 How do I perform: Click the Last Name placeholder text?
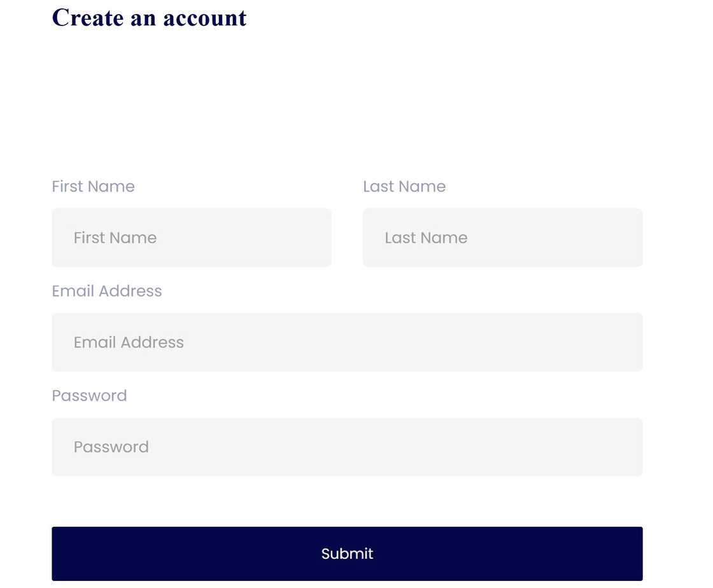point(426,237)
